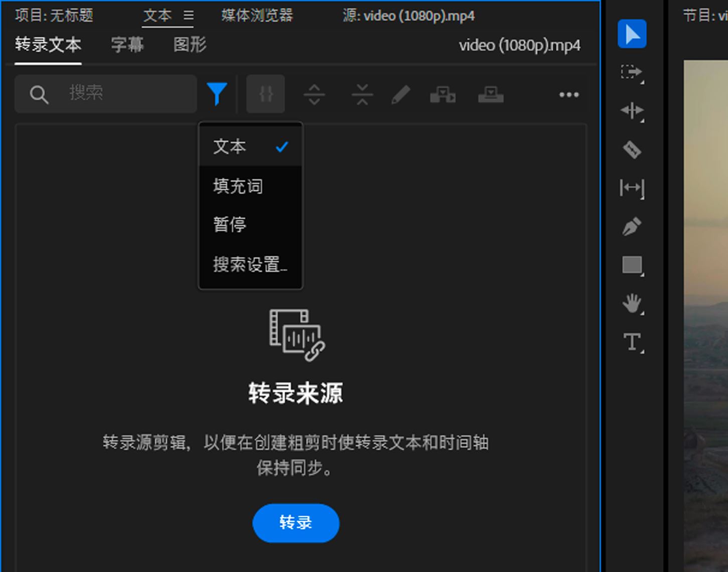This screenshot has width=728, height=572.
Task: Click the 搜索 search input field
Action: [125, 93]
